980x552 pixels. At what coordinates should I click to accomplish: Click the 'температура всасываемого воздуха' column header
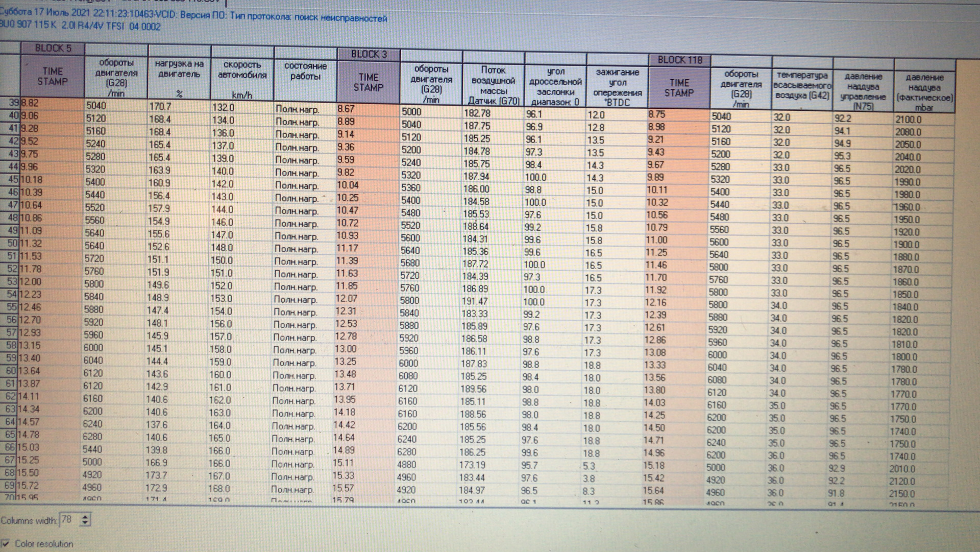pos(802,90)
